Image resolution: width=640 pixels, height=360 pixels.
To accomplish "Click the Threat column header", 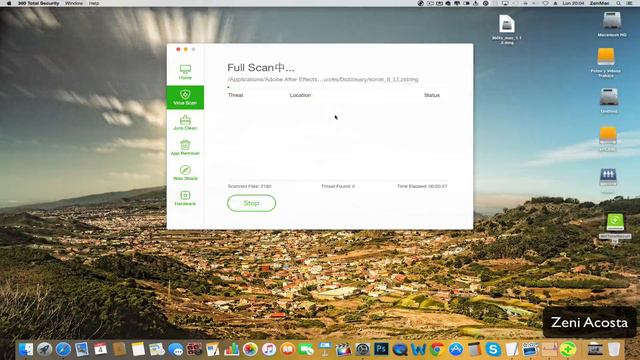I will 236,95.
